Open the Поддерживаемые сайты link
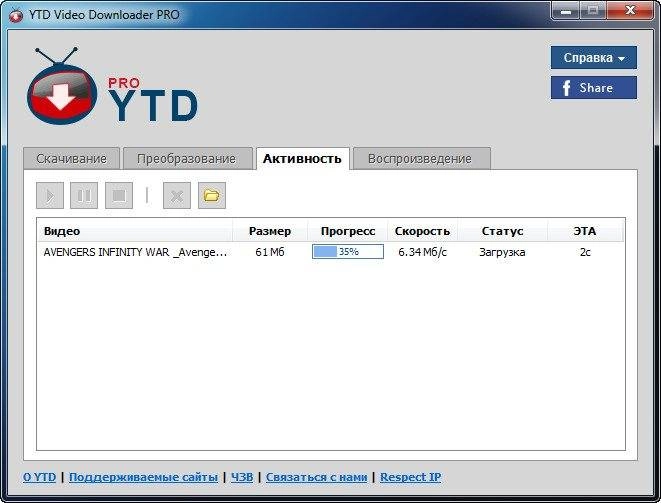 (143, 477)
